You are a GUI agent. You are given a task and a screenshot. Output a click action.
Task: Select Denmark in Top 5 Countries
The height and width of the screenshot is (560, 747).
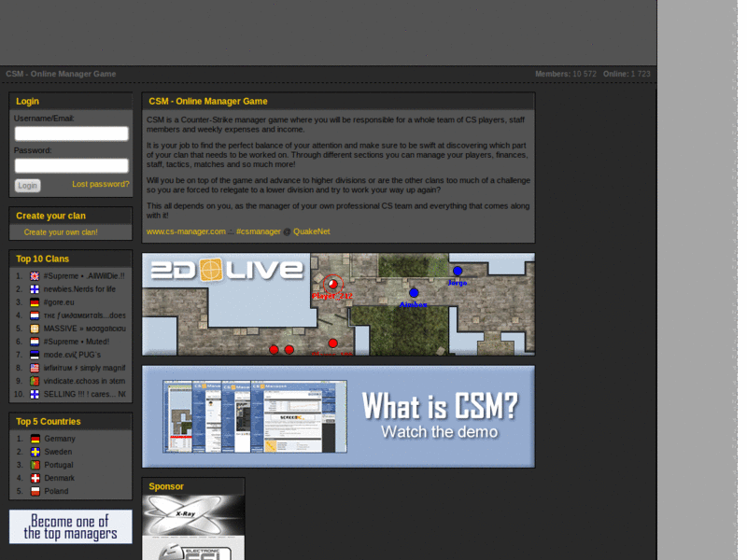point(60,478)
